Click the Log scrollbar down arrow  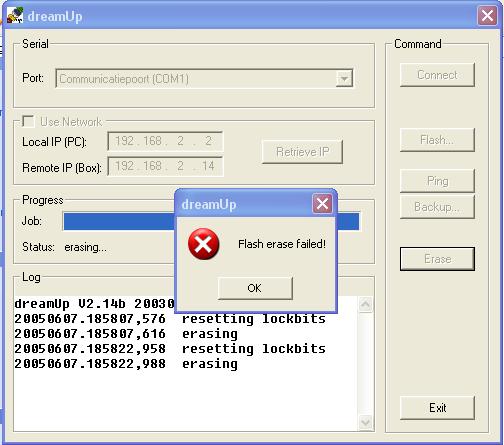(366, 423)
